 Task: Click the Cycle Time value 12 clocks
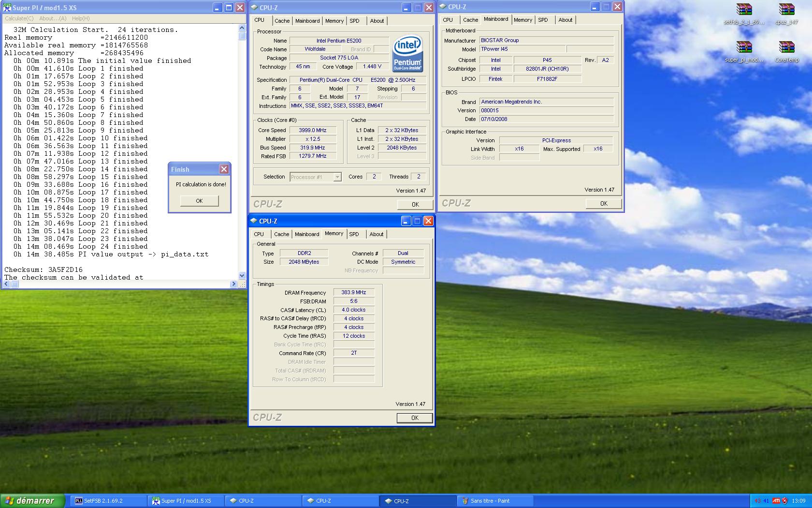pos(354,336)
